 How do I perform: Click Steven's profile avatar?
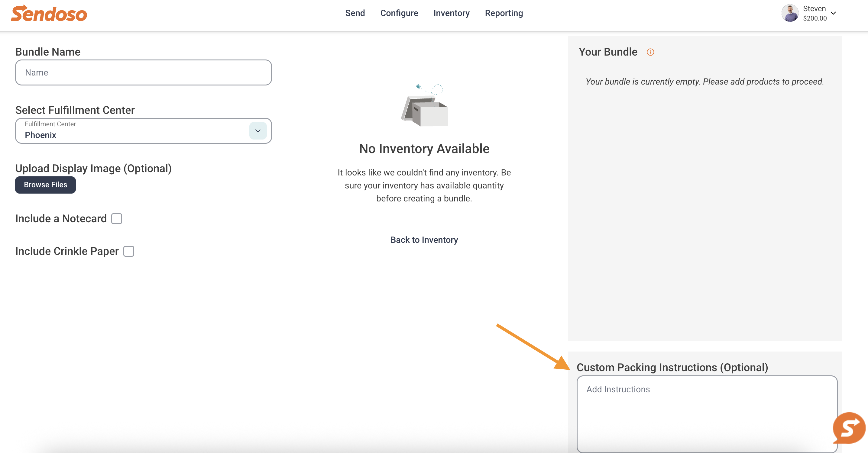tap(790, 13)
